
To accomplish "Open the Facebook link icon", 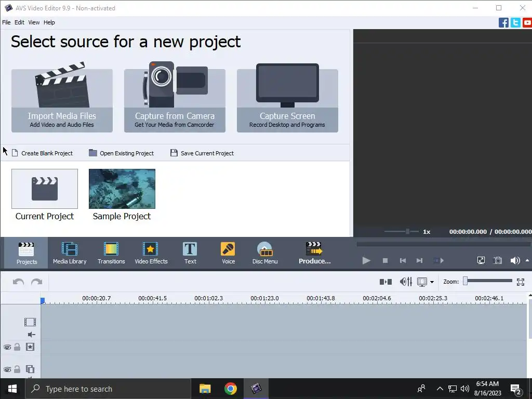I will point(503,23).
